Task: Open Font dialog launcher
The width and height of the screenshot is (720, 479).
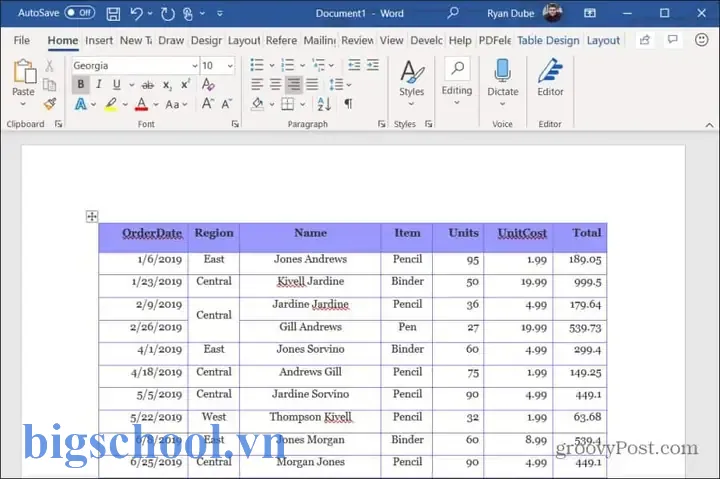Action: tap(235, 124)
